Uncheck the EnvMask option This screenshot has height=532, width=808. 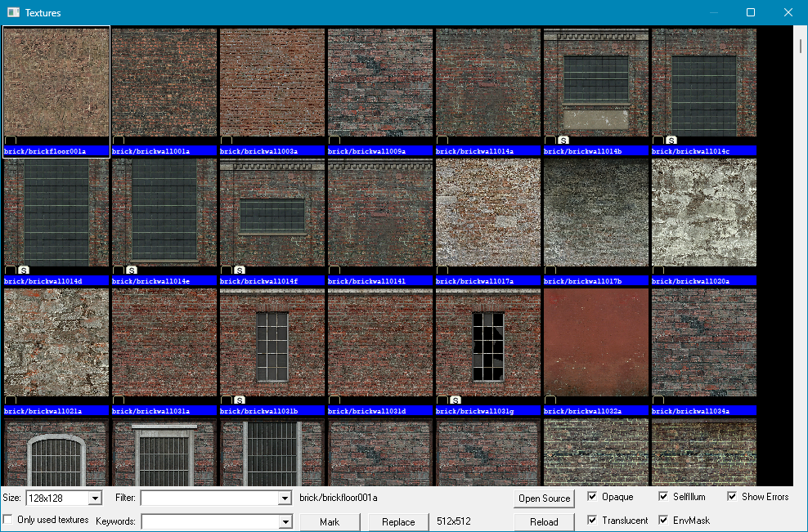662,521
